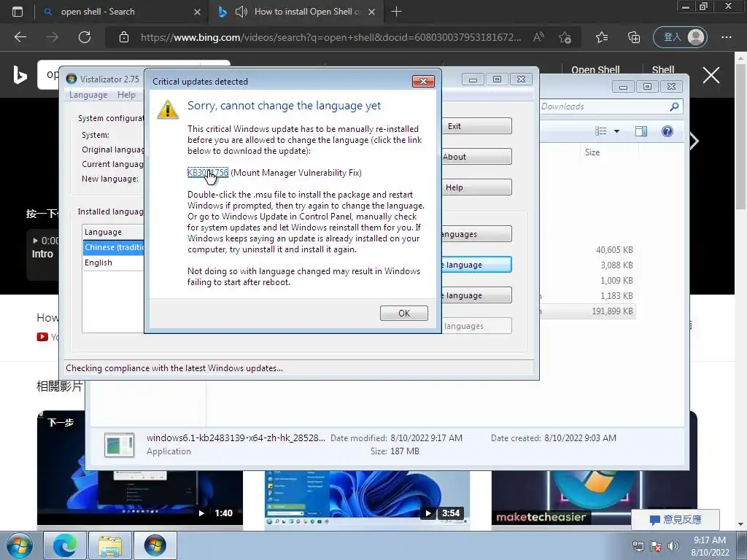This screenshot has height=560, width=747.
Task: Select the file row sized 1,009 KB
Action: (588, 281)
